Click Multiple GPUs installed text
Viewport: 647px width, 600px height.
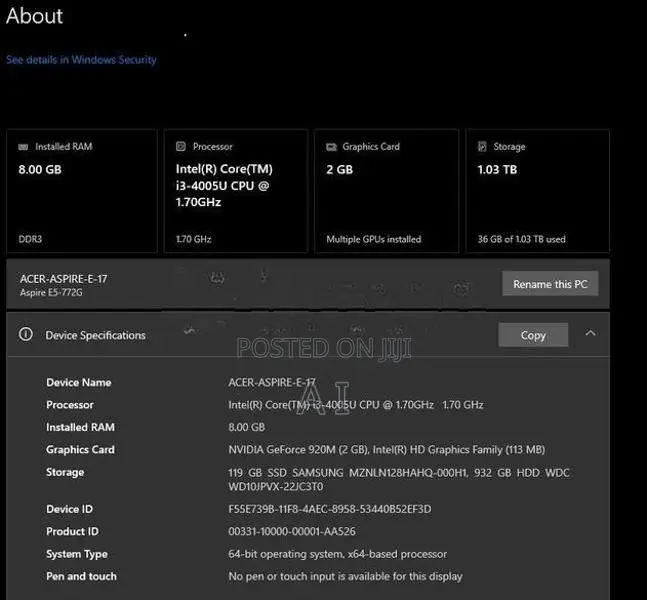(374, 239)
